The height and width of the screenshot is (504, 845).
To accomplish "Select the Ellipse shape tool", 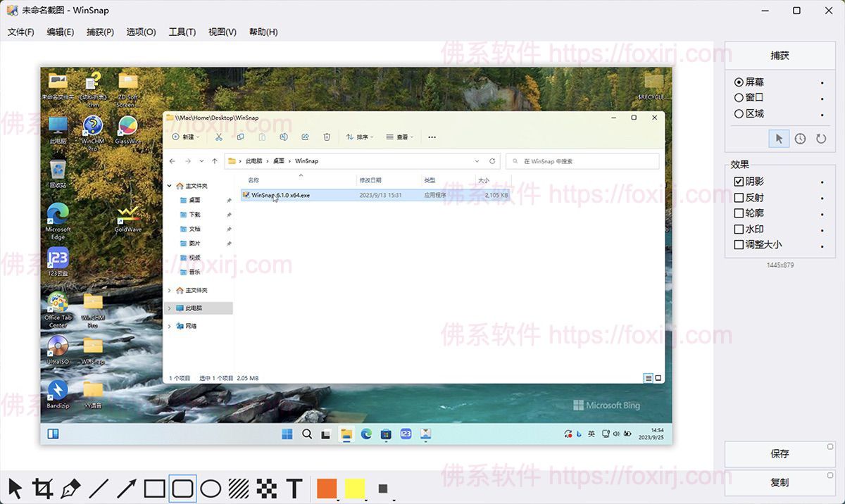I will 211,488.
